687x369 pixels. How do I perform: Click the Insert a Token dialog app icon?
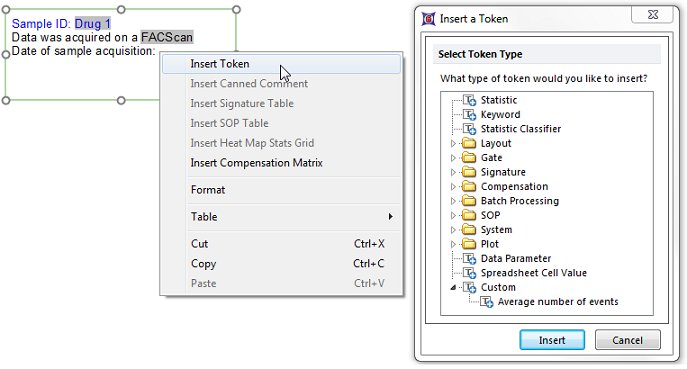[x=428, y=19]
